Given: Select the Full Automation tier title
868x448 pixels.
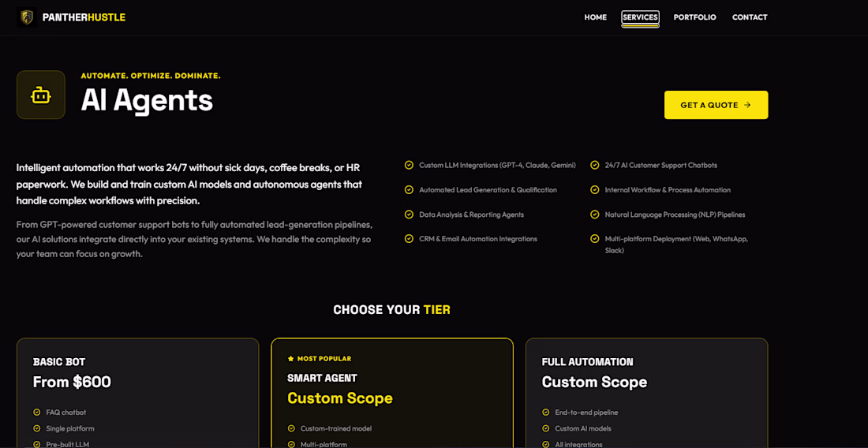Looking at the screenshot, I should 587,362.
